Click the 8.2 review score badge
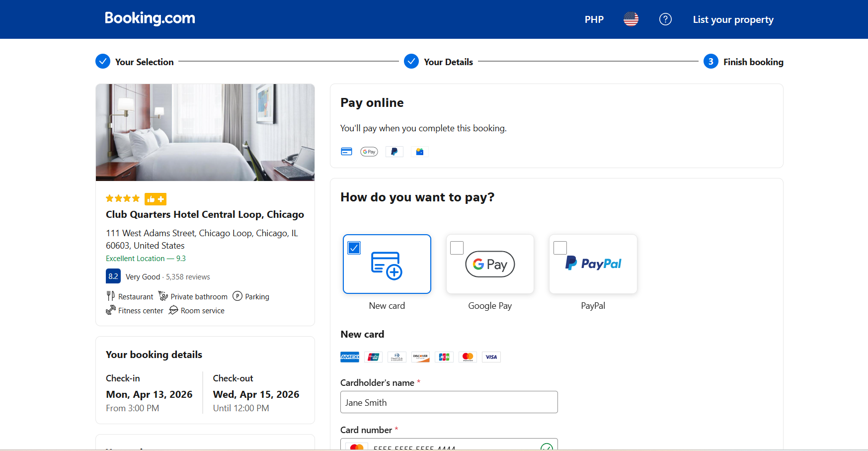The image size is (868, 451). [113, 276]
